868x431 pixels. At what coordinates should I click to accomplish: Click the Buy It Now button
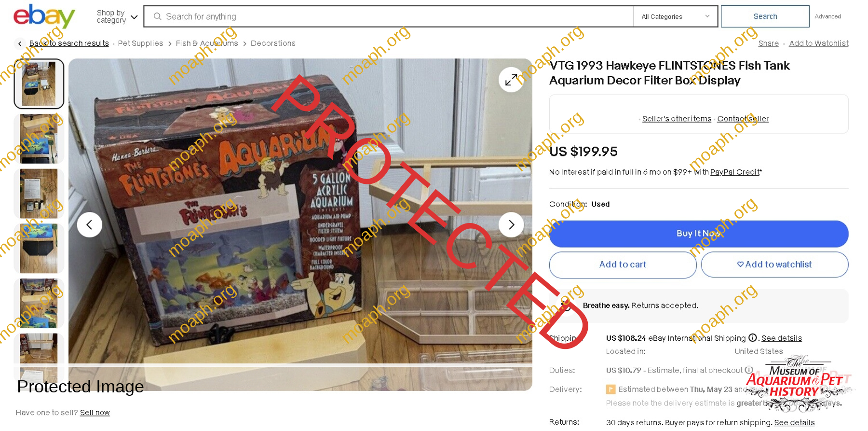pos(699,234)
